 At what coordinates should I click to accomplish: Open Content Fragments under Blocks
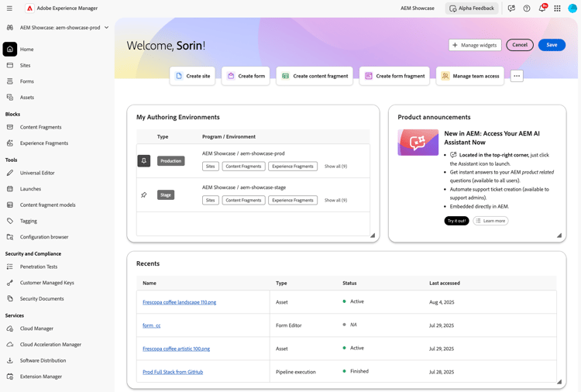pyautogui.click(x=41, y=127)
